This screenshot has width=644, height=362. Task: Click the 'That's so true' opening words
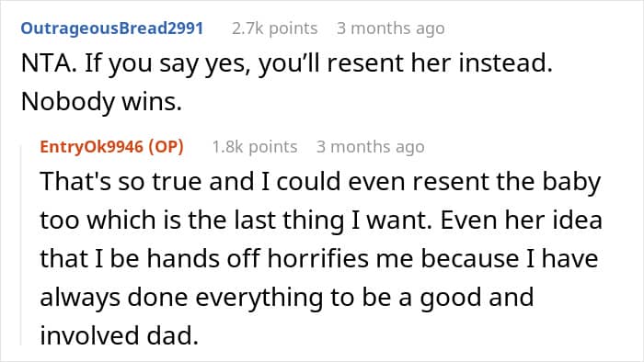pyautogui.click(x=121, y=181)
